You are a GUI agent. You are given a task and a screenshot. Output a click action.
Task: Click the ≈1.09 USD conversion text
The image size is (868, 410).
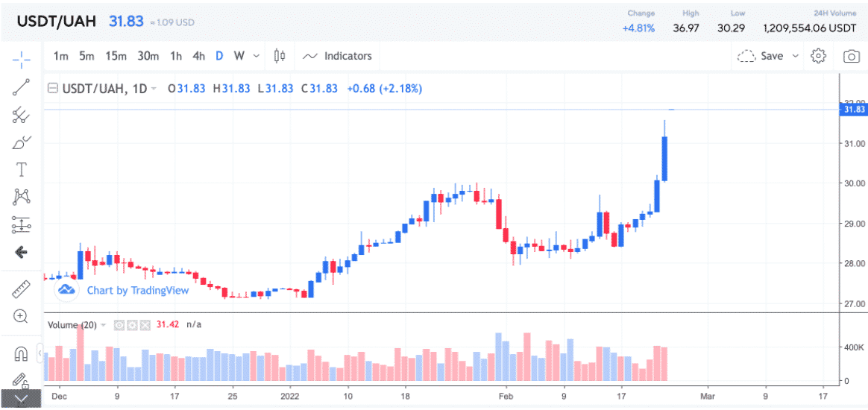[172, 22]
